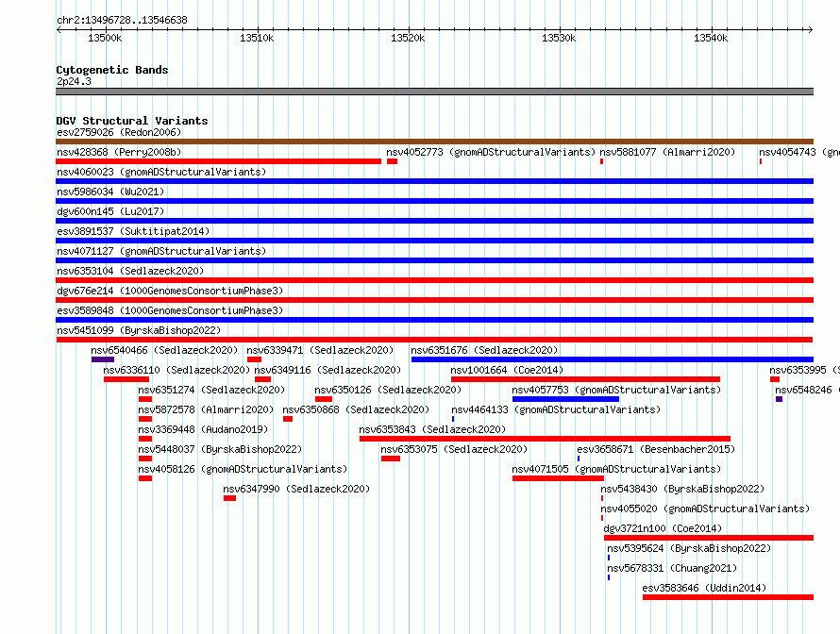Click the dgv600n145 (Lu2017) label
The image size is (840, 634).
coord(110,211)
